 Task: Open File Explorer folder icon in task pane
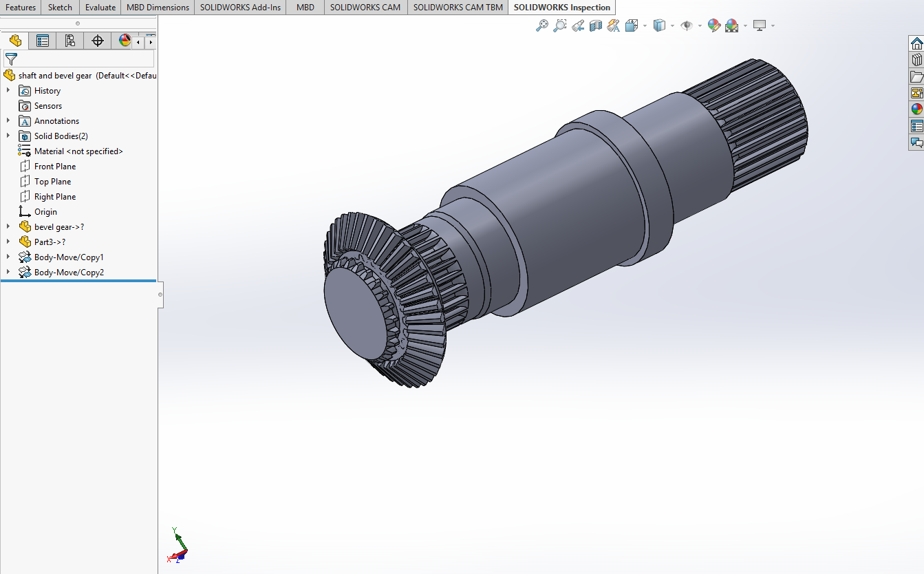(x=916, y=76)
